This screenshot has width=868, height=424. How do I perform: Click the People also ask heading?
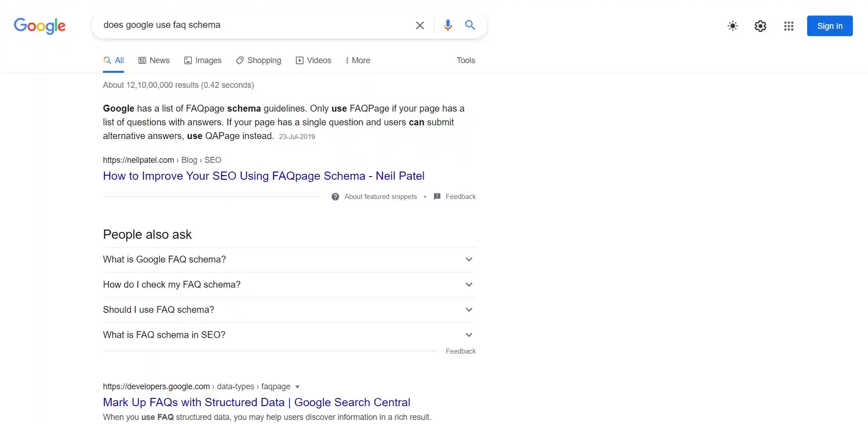147,235
